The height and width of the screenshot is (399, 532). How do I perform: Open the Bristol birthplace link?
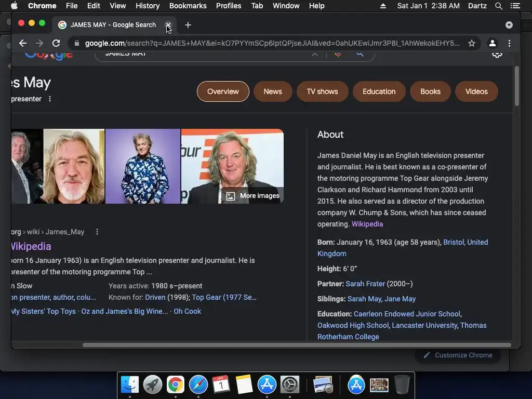(453, 242)
